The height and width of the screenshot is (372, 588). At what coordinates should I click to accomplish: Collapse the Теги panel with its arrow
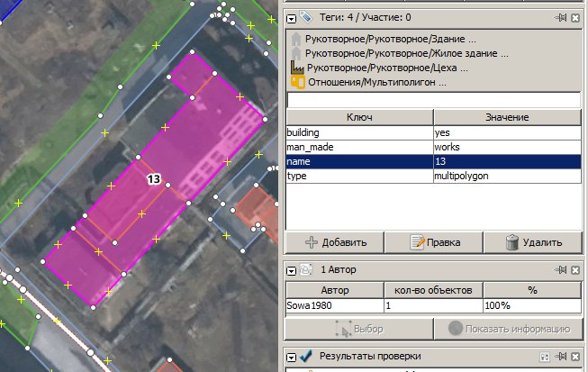[292, 18]
